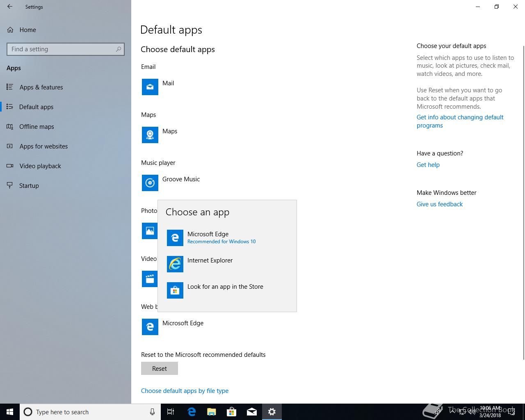This screenshot has width=525, height=420.
Task: Open File Explorer from the taskbar
Action: click(212, 412)
